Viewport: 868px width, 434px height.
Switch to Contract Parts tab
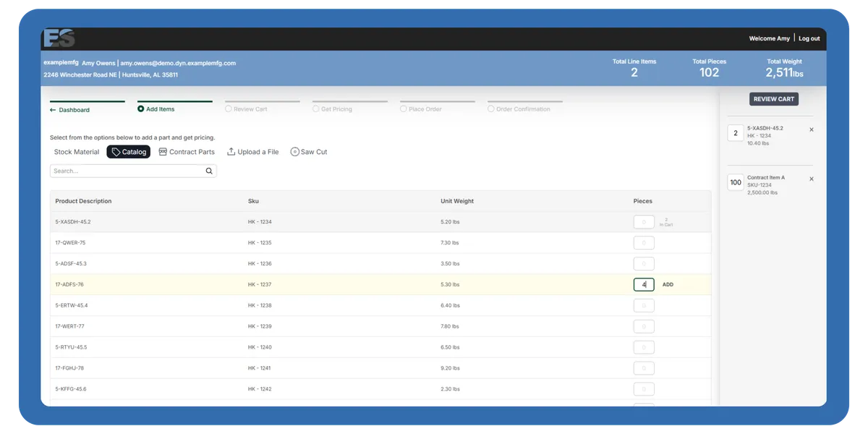click(x=187, y=152)
